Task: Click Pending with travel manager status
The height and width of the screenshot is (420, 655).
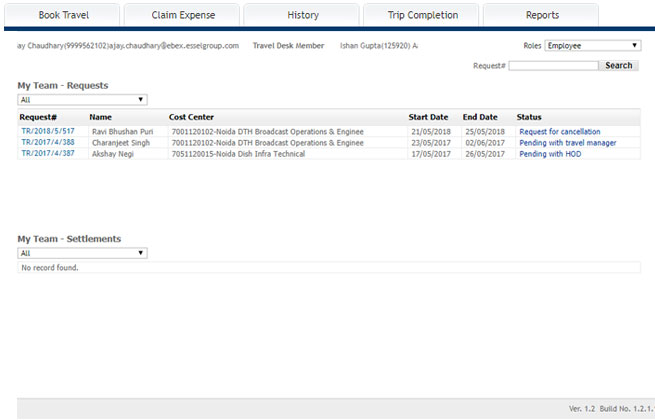Action: click(x=568, y=143)
